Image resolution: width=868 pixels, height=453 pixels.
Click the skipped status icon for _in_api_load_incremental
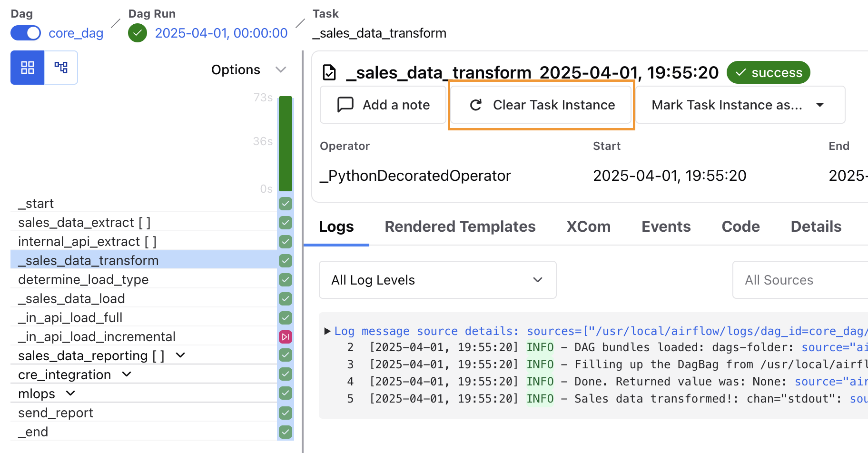(285, 336)
